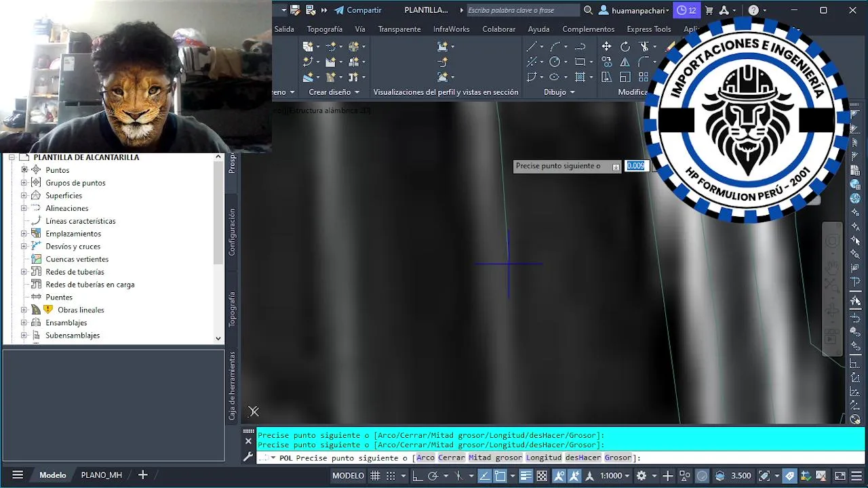
Task: Open the huamanpachari account menu
Action: point(634,10)
